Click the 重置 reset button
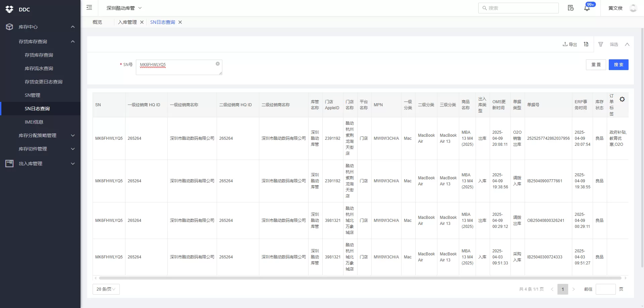This screenshot has width=644, height=308. 596,65
